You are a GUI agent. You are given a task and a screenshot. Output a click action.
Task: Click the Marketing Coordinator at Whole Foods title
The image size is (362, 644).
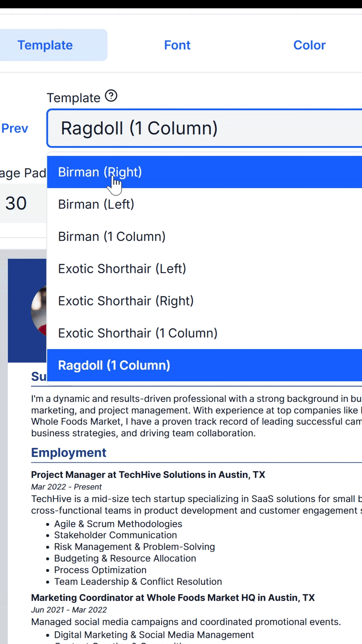(173, 598)
